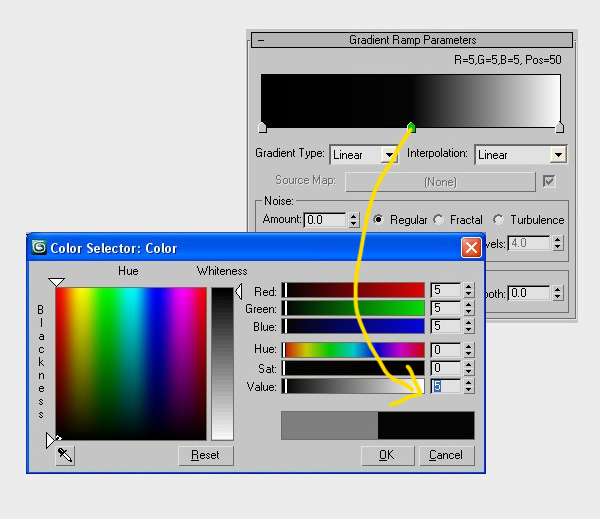Select the green middle gradient flag
Image resolution: width=600 pixels, height=519 pixels.
click(411, 128)
